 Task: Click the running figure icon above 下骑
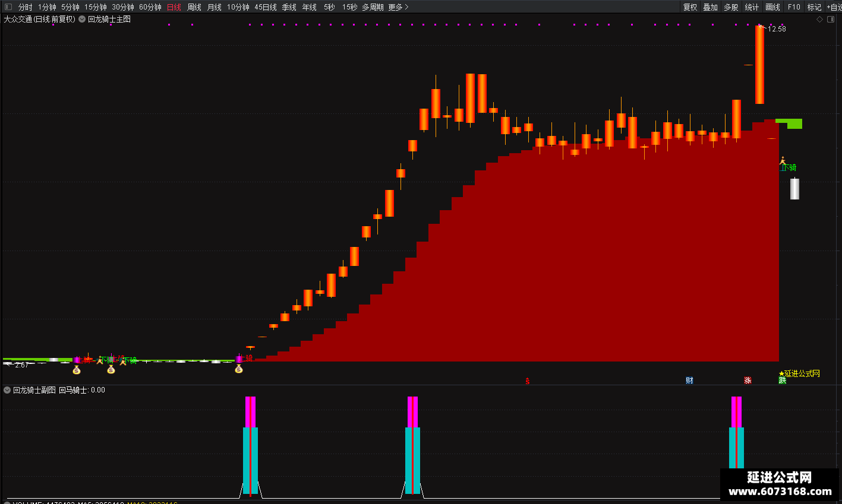[x=783, y=160]
